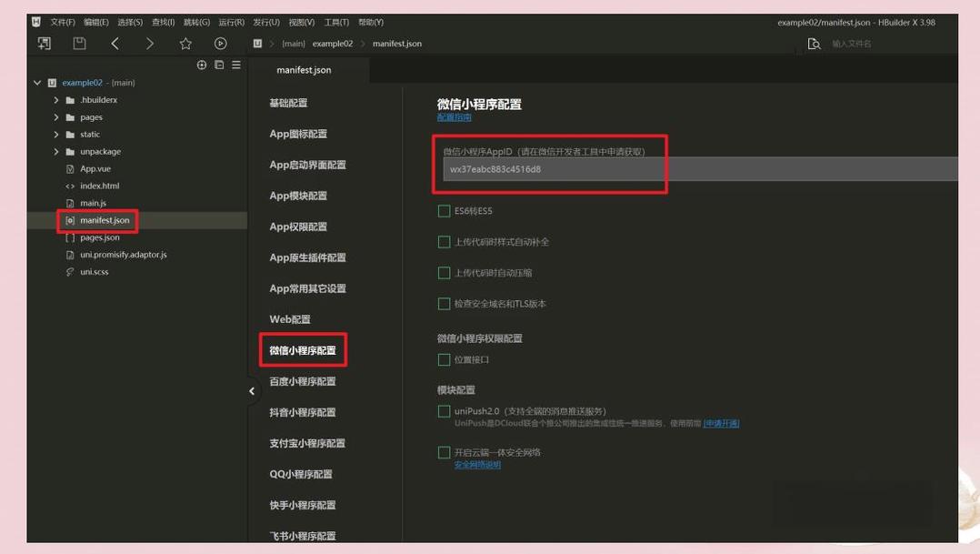Screen dimensions: 980x554
Task: Click the new file toolbar icon
Action: coord(45,43)
